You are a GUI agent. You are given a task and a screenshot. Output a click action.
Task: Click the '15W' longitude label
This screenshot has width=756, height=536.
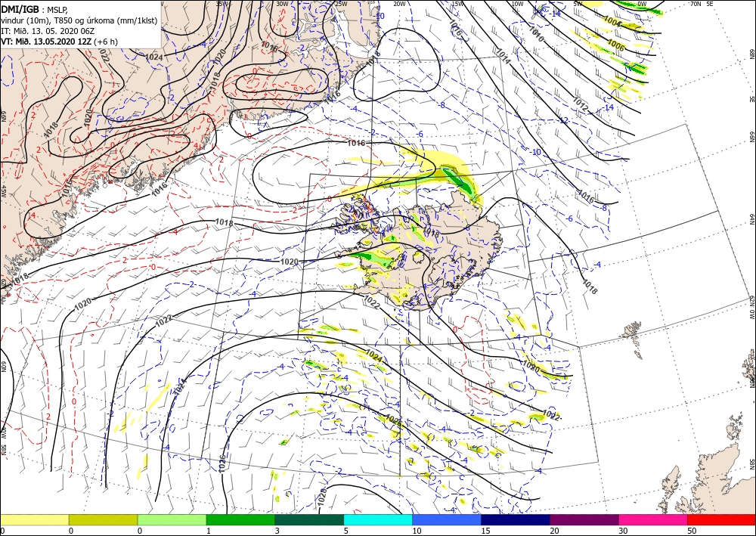pyautogui.click(x=458, y=4)
